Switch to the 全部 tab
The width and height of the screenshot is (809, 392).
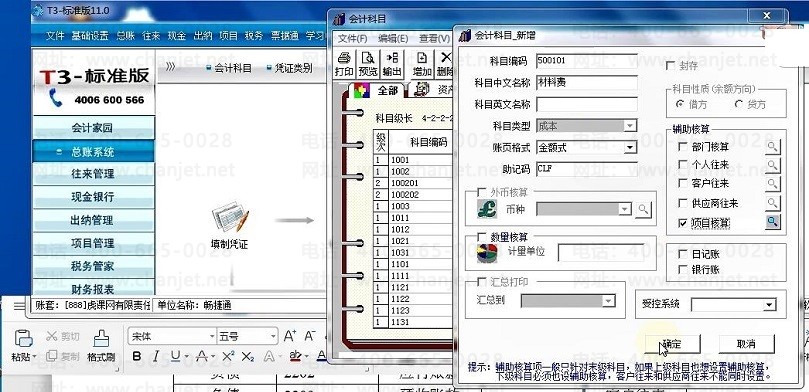point(380,90)
